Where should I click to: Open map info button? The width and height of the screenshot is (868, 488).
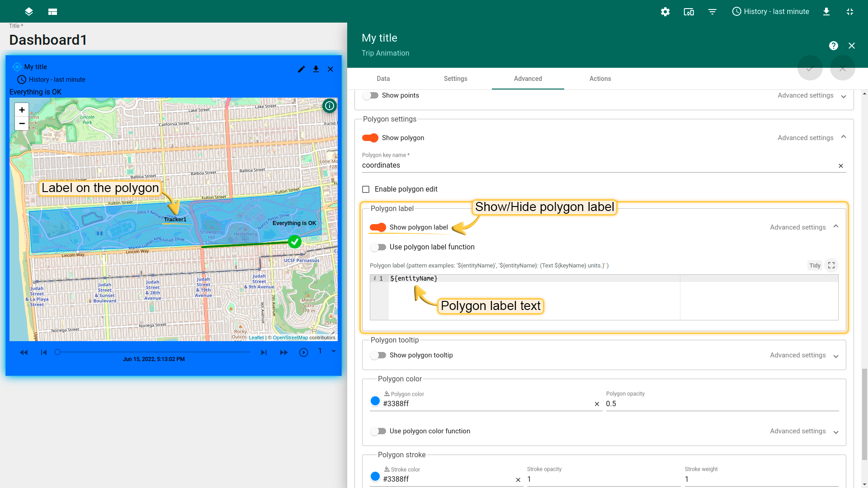[330, 106]
